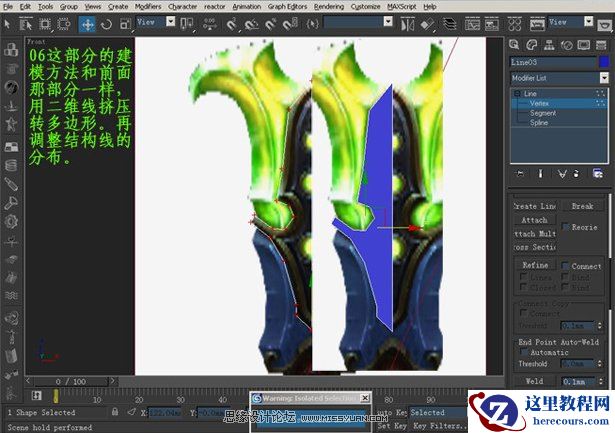615x433 pixels.
Task: Toggle 3D Snaps magnet icon
Action: [232, 24]
